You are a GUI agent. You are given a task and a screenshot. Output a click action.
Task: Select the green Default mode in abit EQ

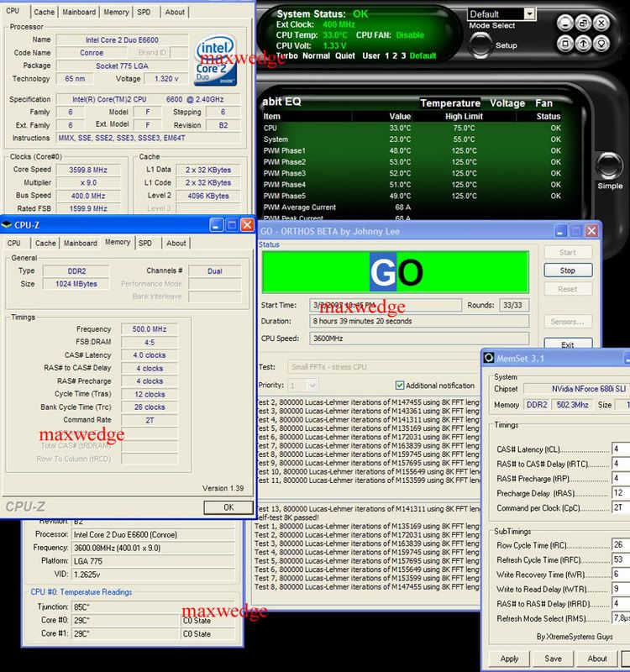[423, 55]
